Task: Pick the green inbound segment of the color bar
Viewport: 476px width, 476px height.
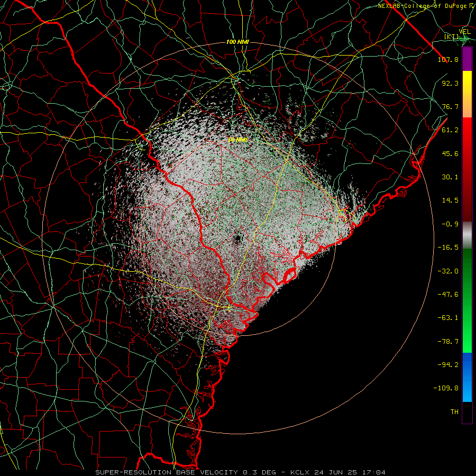Action: (467, 300)
